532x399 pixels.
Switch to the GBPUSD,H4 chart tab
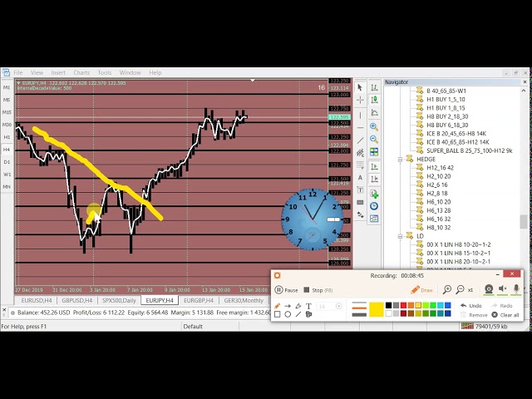(76, 300)
